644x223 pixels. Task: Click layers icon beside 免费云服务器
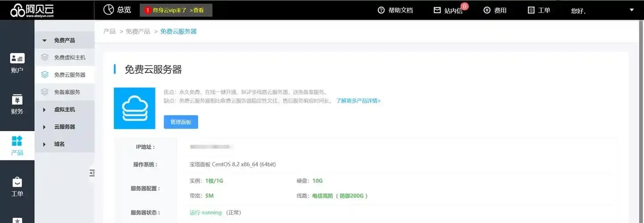(45, 75)
